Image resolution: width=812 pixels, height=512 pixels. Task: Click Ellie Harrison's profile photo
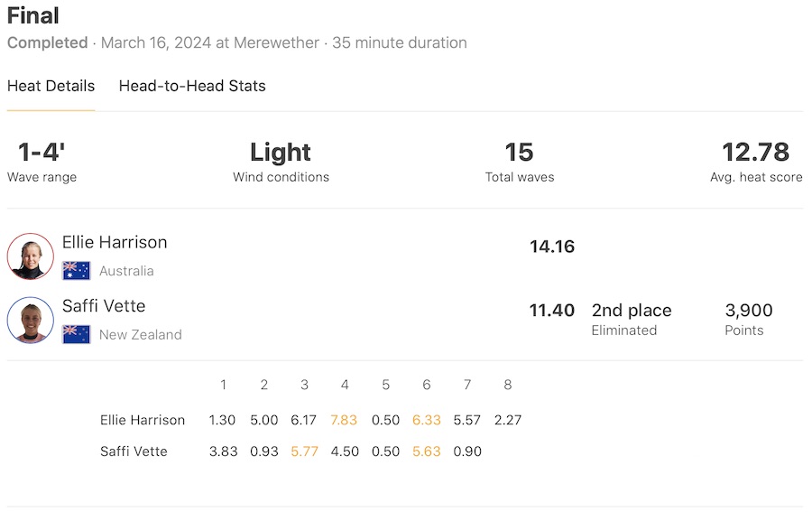(31, 256)
